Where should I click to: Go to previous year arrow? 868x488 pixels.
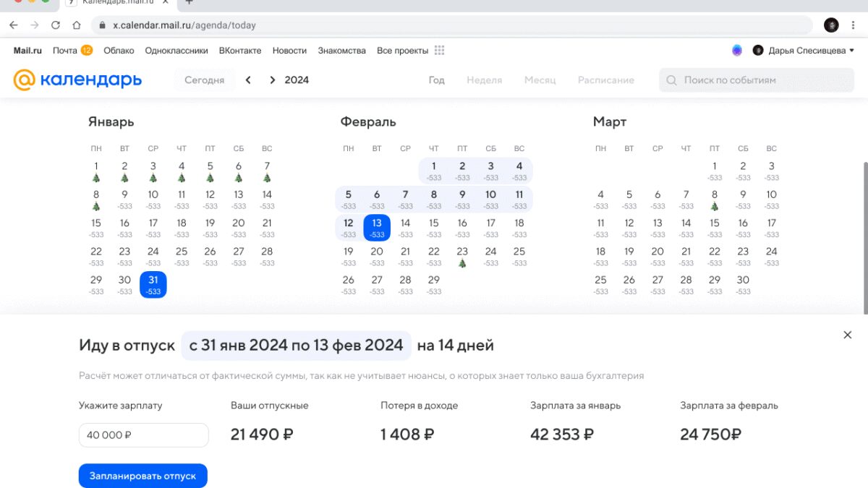click(248, 80)
